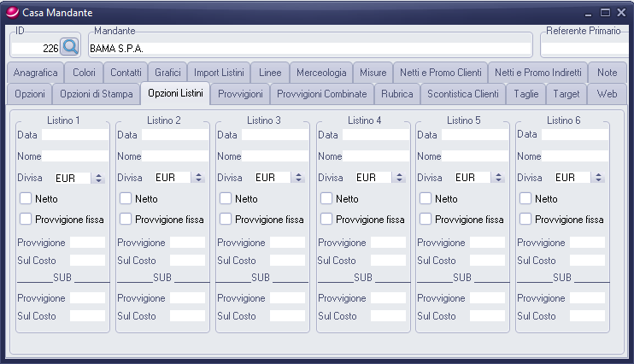Go to Scontistica Clienti tab

(x=462, y=93)
